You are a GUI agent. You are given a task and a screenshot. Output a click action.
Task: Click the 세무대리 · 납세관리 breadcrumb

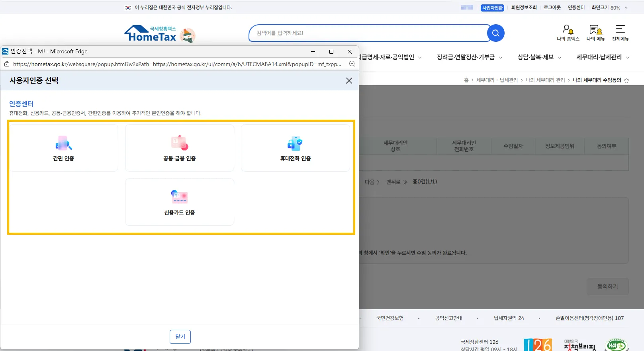(x=497, y=80)
